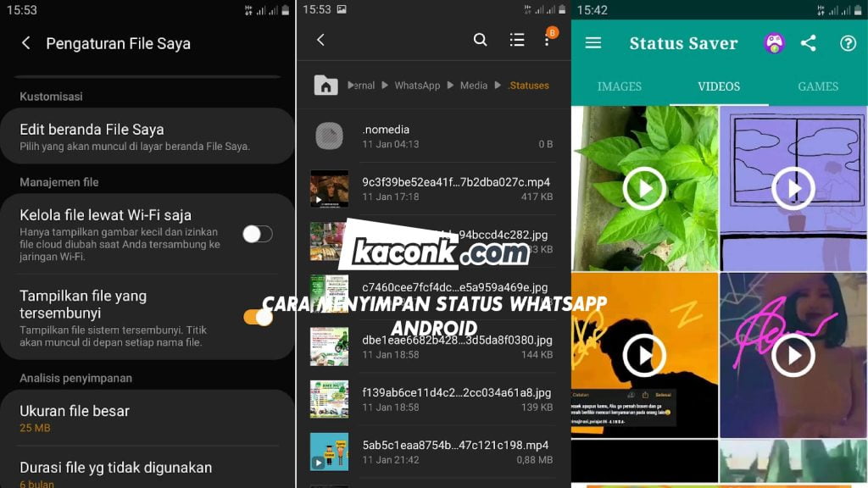The height and width of the screenshot is (488, 868).
Task: Play the girl with pink scribble video
Action: [793, 355]
